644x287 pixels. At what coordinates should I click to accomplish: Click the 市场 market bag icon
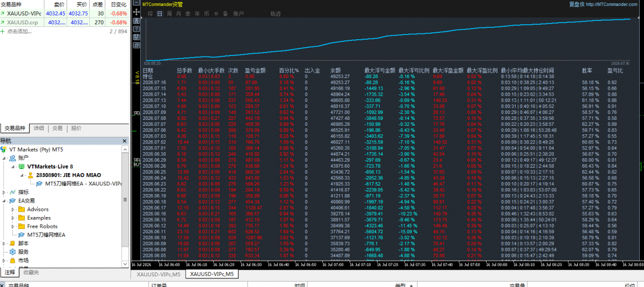coord(12,260)
